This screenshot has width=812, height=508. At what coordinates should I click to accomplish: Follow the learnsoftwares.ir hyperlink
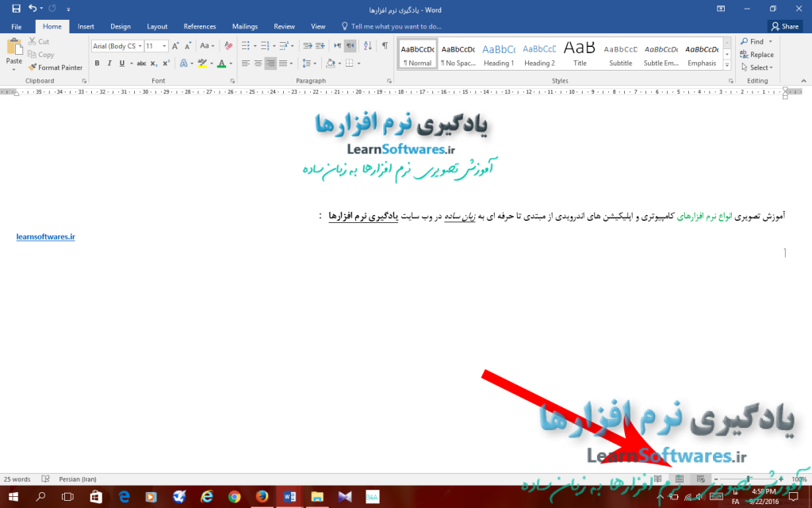pos(45,237)
